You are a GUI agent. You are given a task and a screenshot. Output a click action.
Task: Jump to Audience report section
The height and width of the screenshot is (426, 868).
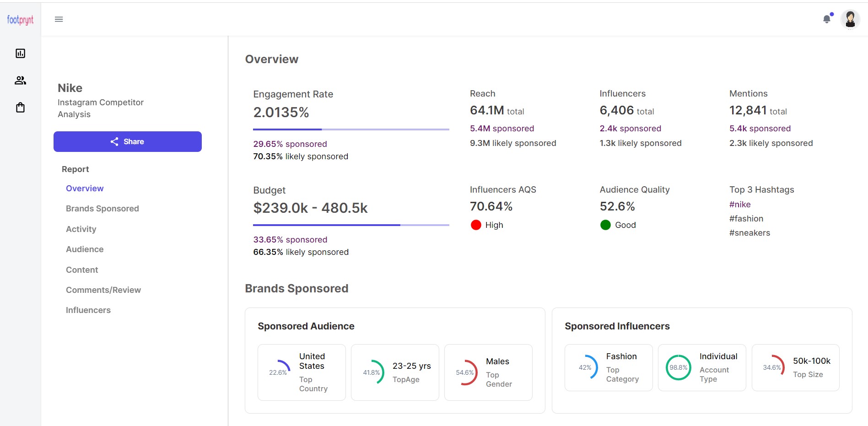pyautogui.click(x=85, y=249)
